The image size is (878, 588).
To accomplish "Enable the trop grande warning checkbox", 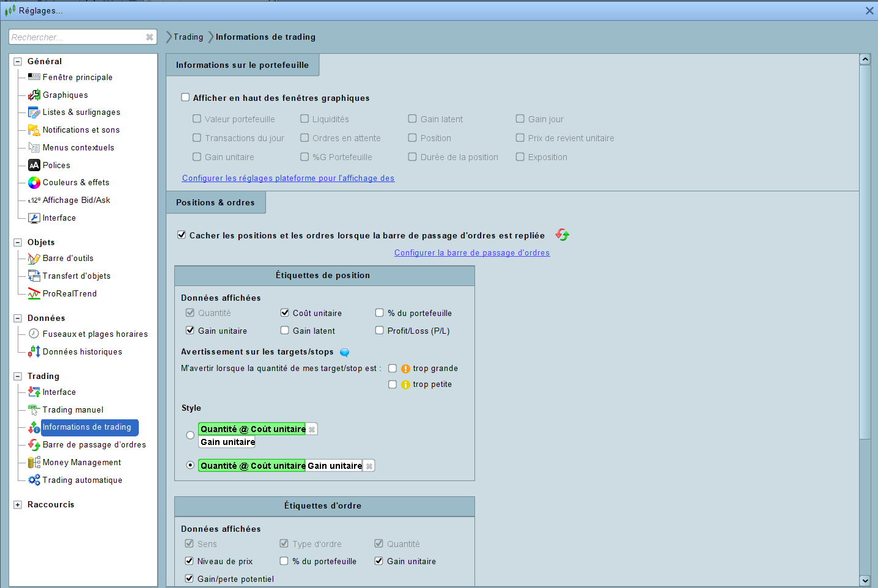I will [393, 368].
